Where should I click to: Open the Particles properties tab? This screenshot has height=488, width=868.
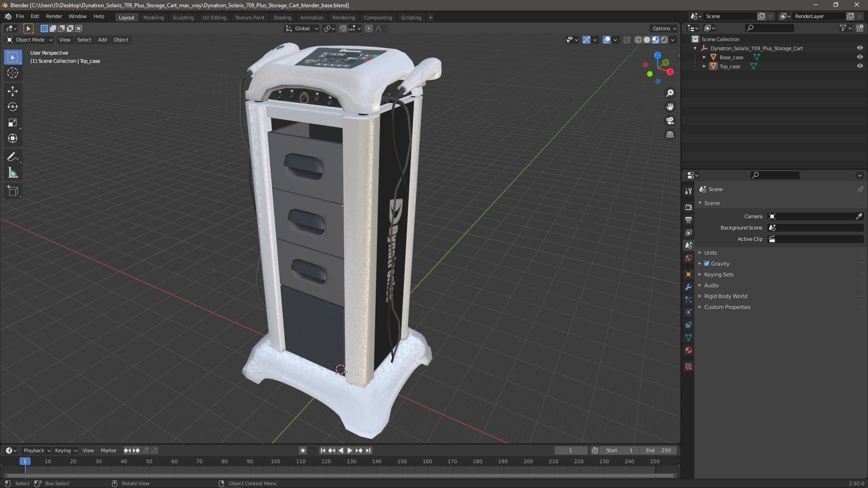pyautogui.click(x=689, y=300)
